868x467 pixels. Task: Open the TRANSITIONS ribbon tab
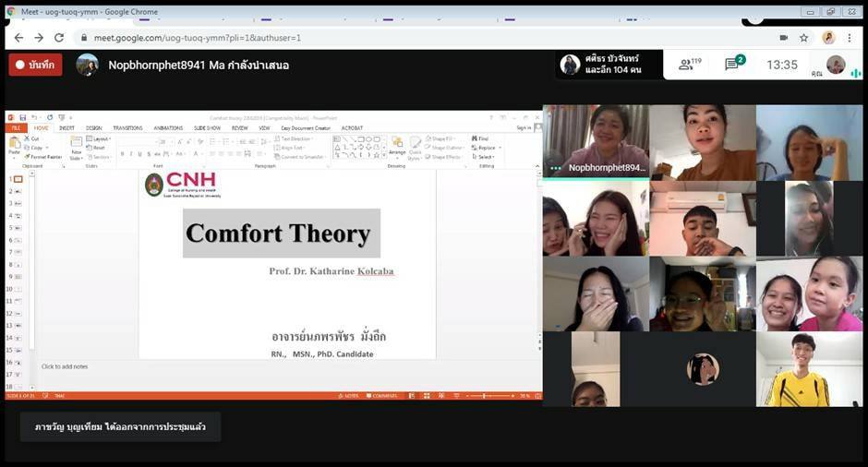127,128
